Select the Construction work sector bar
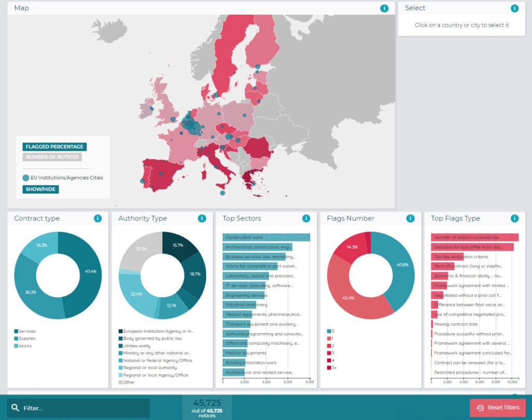 [266, 238]
